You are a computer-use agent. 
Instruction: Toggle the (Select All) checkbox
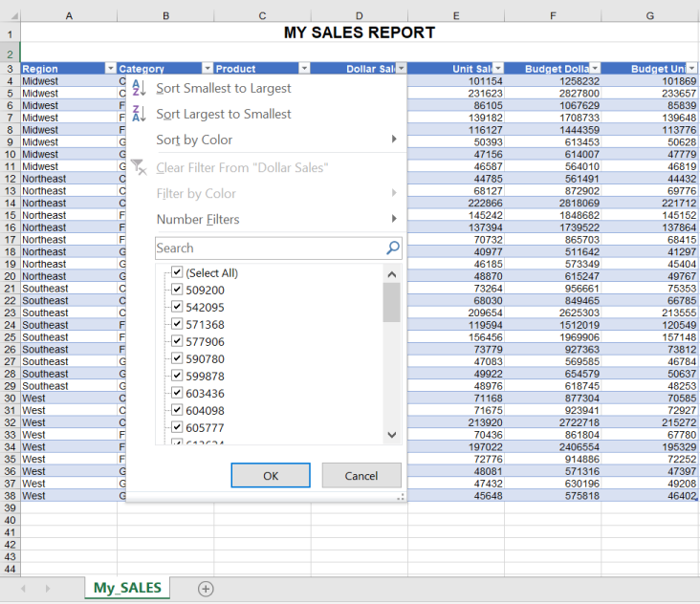177,272
